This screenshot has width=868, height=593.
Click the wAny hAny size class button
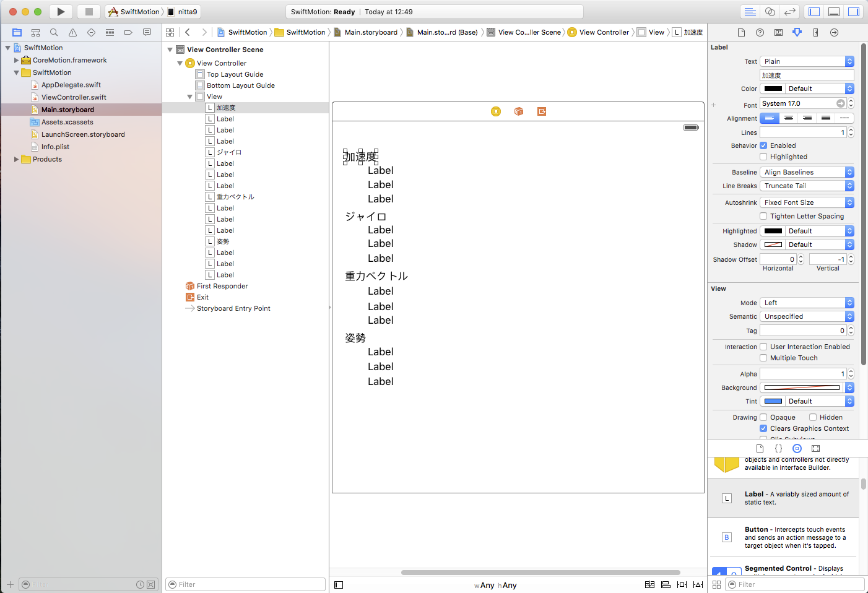(495, 585)
